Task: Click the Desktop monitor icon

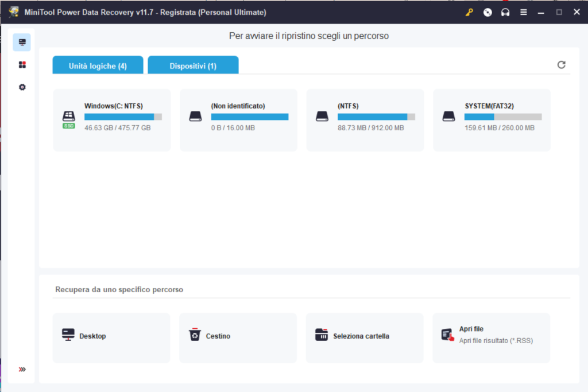Action: pyautogui.click(x=68, y=335)
